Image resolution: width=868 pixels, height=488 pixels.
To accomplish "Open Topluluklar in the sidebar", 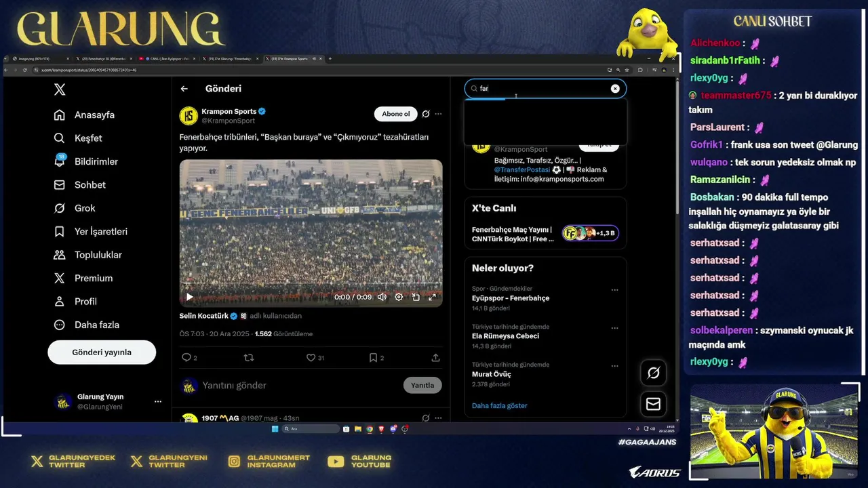I will [88, 255].
